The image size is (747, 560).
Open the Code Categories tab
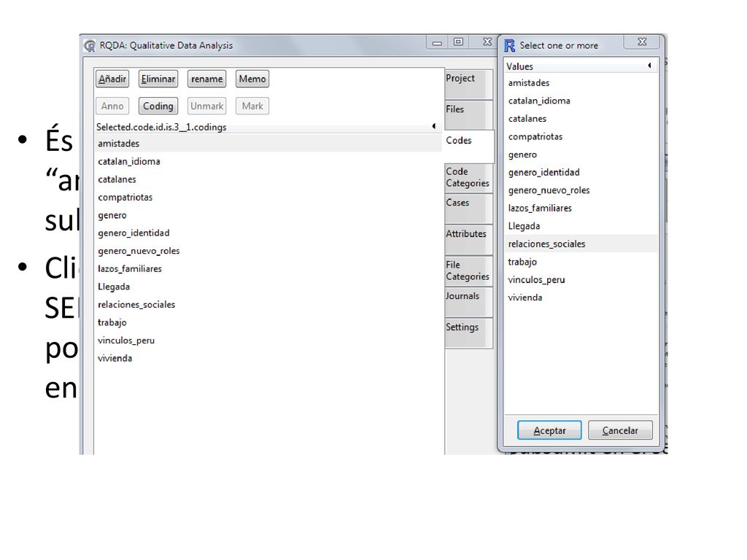[468, 178]
